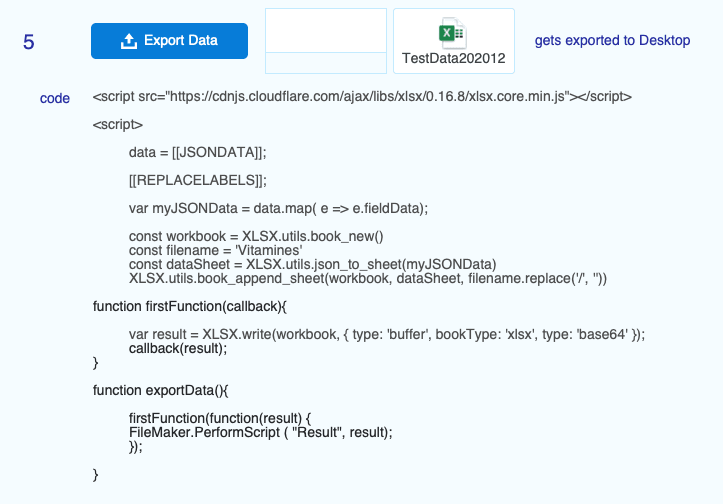The width and height of the screenshot is (723, 504).
Task: Click the 'const dataSheet' json_to_sheet line
Action: click(x=312, y=265)
